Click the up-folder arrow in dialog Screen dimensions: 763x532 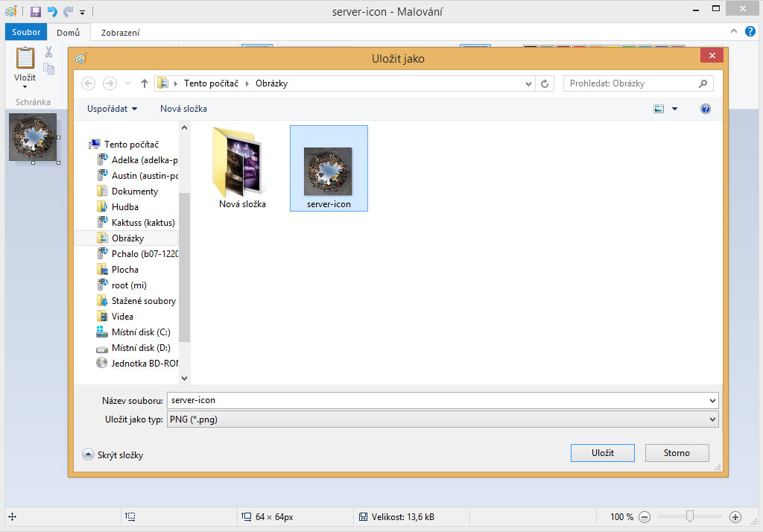(x=145, y=83)
